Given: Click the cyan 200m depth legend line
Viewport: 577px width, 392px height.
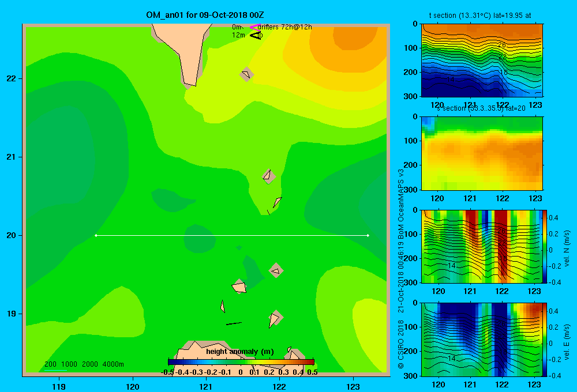Looking at the screenshot, I should 55,370.
